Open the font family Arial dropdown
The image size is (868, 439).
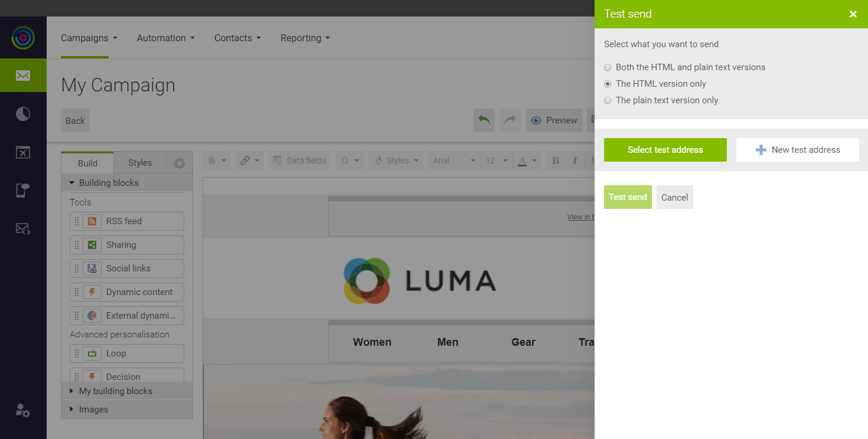coord(453,160)
